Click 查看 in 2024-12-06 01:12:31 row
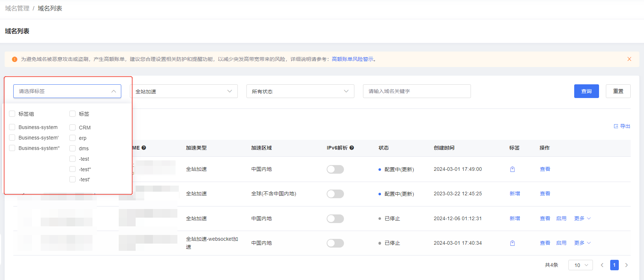This screenshot has width=644, height=280. click(545, 218)
